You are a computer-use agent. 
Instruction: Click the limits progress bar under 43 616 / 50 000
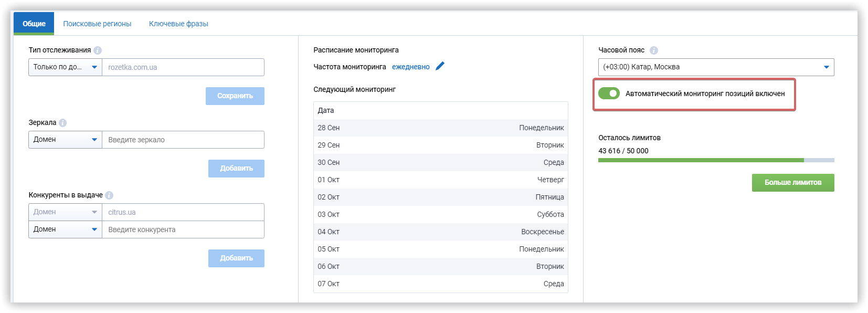click(715, 161)
